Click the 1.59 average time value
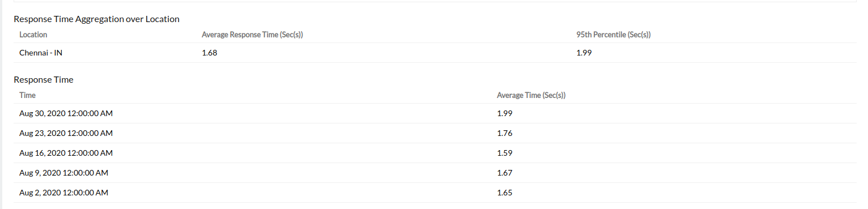The image size is (868, 209). point(505,153)
